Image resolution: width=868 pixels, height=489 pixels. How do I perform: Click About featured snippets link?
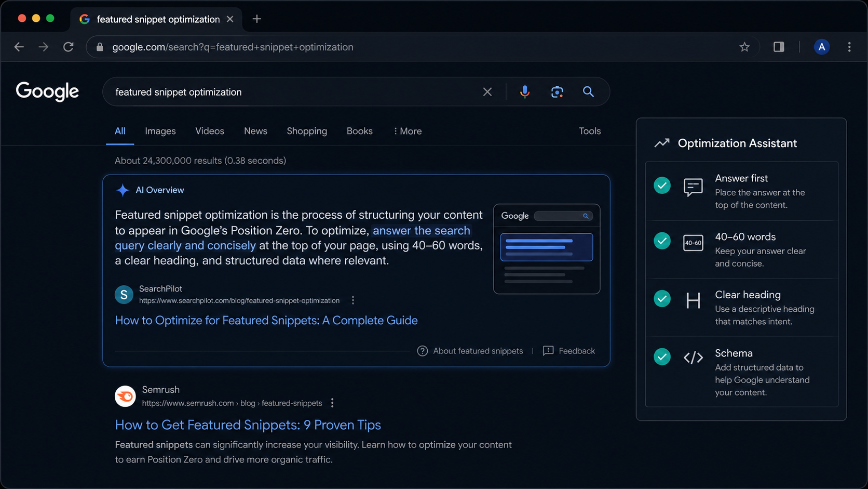(x=478, y=351)
